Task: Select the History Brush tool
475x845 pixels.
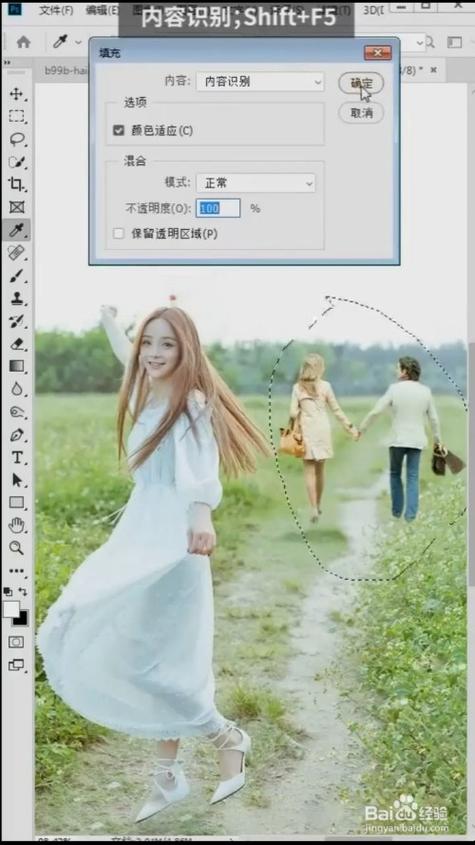Action: point(17,321)
